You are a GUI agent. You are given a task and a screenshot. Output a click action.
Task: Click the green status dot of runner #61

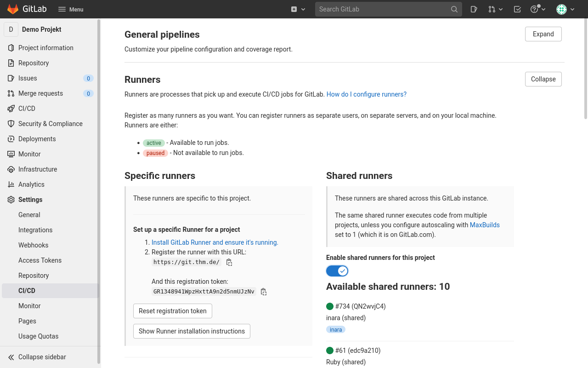tap(330, 351)
